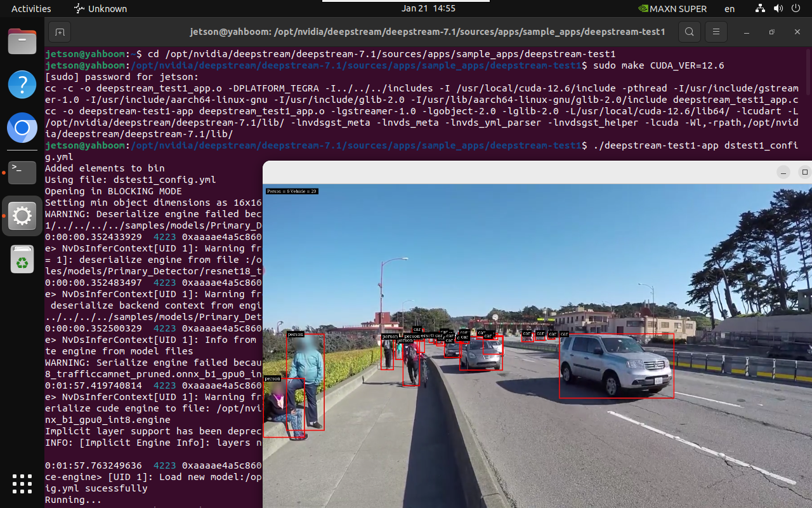
Task: Open the Trash in the dock
Action: [22, 260]
